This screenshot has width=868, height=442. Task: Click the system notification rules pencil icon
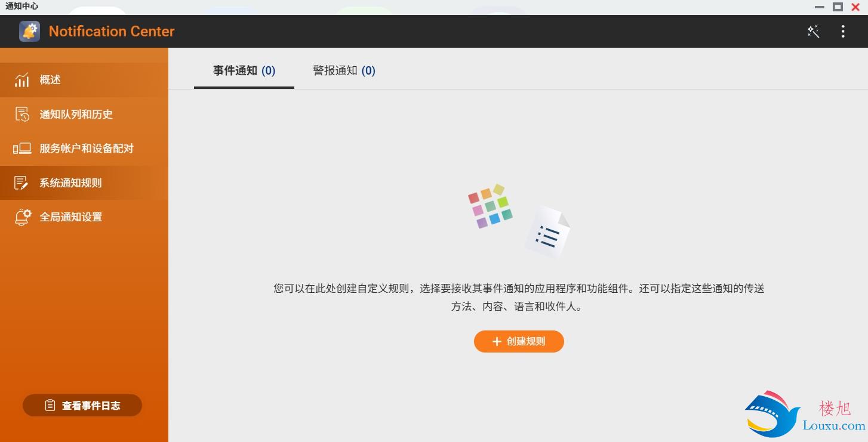(21, 183)
